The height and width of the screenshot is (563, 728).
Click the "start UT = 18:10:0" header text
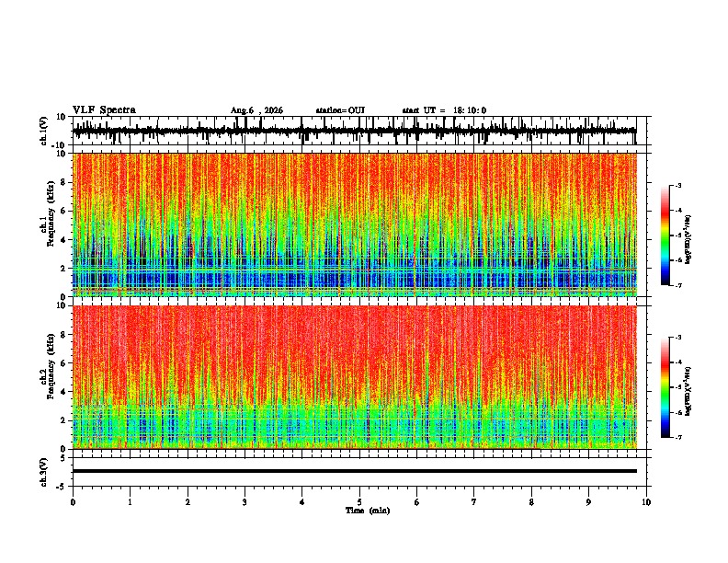[x=444, y=110]
